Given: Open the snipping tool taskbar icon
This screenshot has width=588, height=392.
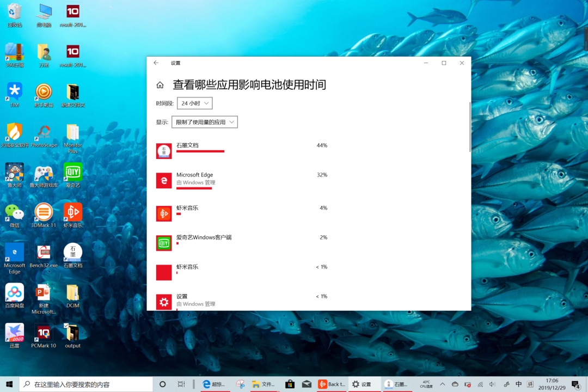Looking at the screenshot, I should tap(240, 384).
